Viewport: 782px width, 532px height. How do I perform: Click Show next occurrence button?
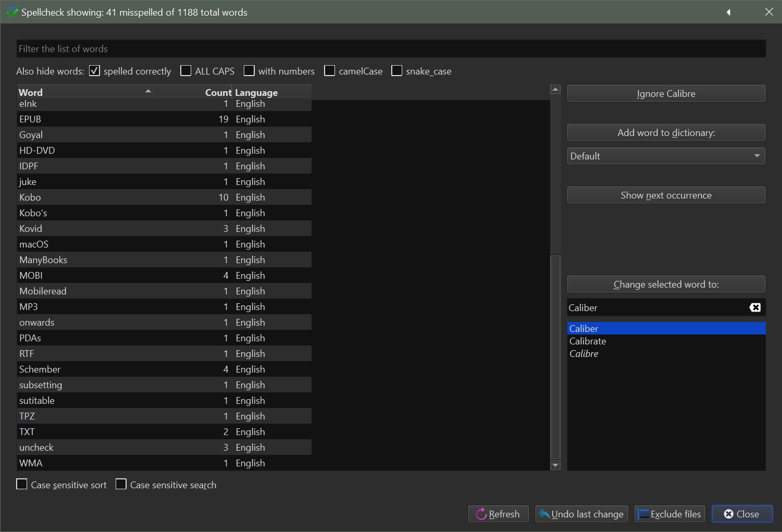pos(666,195)
